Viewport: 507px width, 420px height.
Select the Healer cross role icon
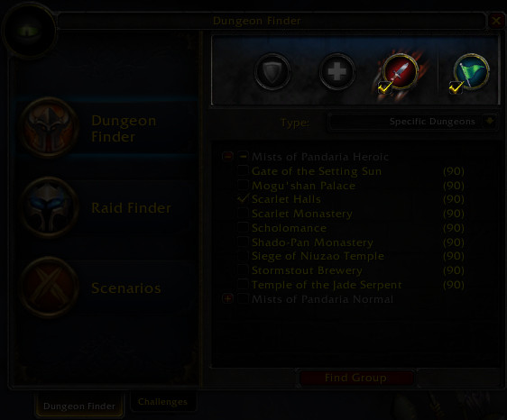tap(336, 71)
